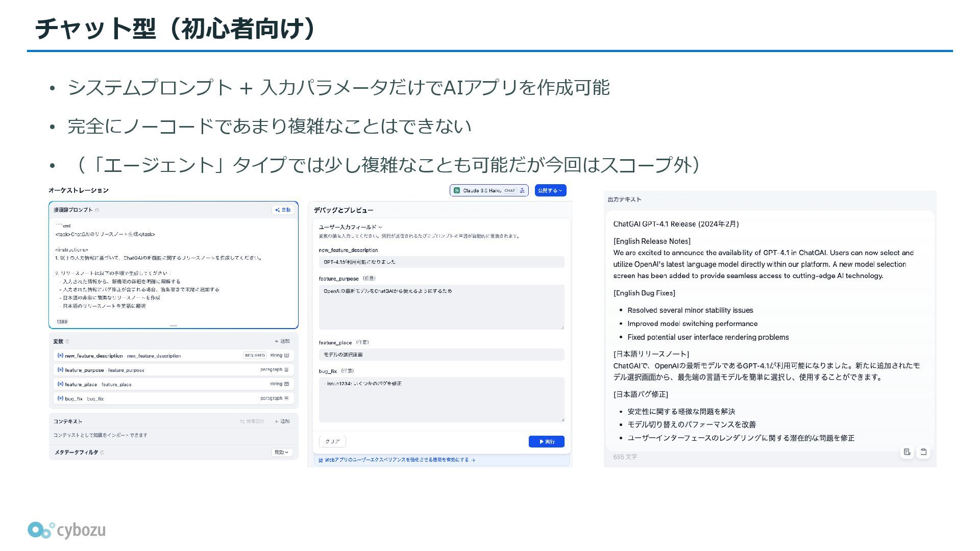Click the REQUIRED badge on new_feature_description
The image size is (980, 551).
point(255,355)
